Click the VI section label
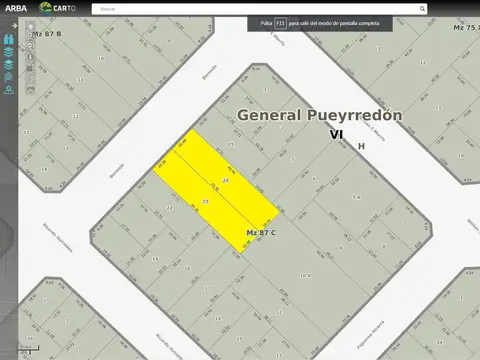Image resolution: width=480 pixels, height=360 pixels. coord(336,135)
